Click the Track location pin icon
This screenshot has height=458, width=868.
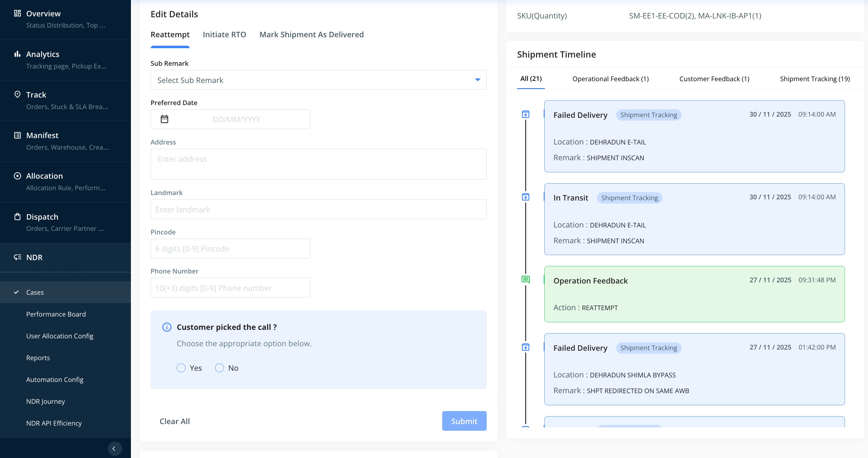point(18,94)
